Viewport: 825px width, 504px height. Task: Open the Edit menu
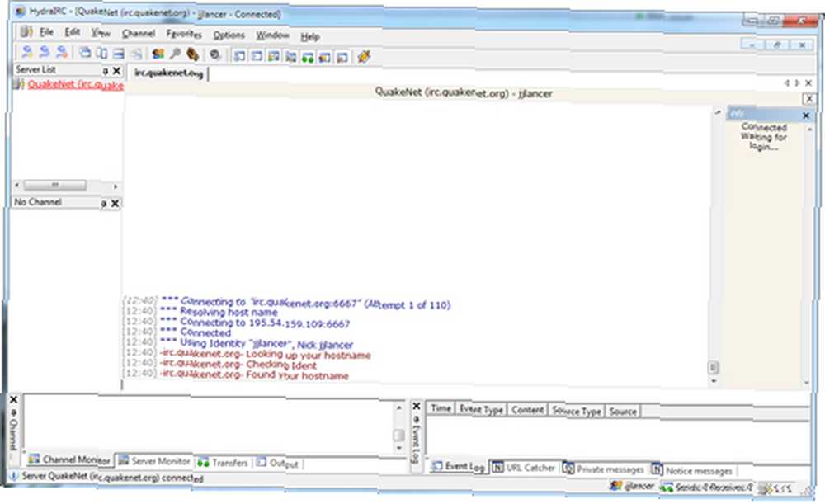[72, 33]
